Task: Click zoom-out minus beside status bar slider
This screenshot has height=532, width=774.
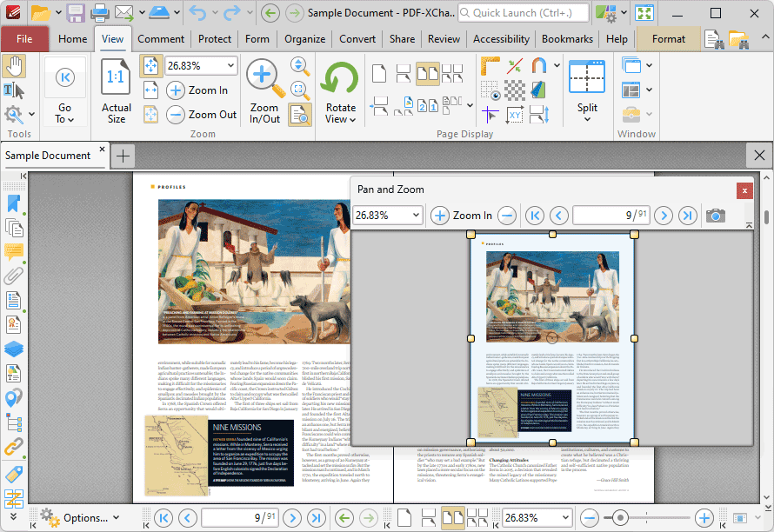Action: coord(590,518)
